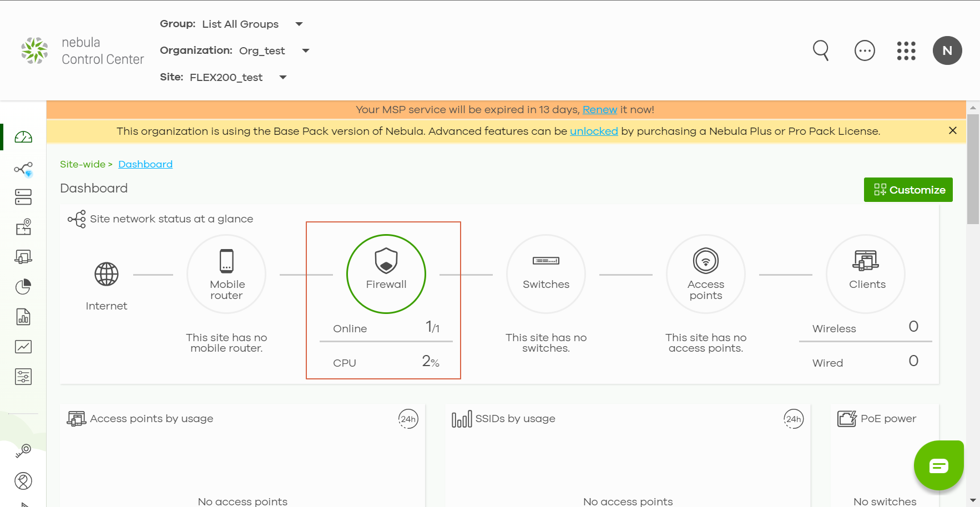Click the unlocked link in license banner
The image size is (980, 507).
(594, 131)
